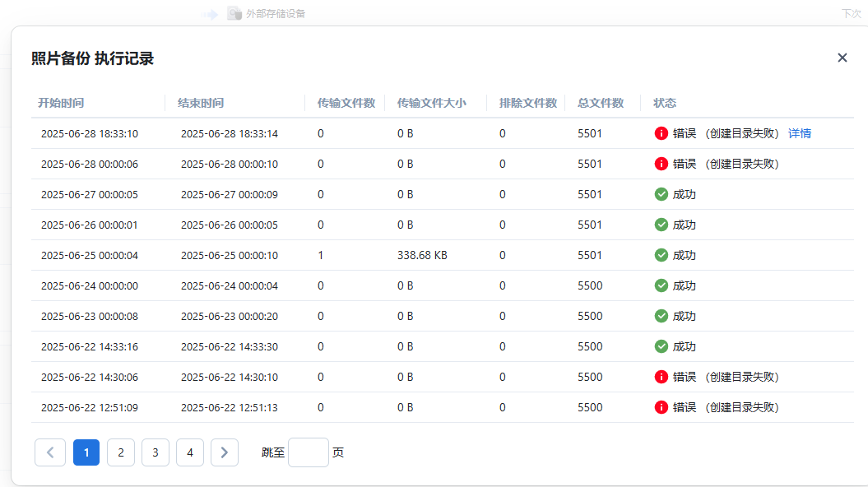This screenshot has width=868, height=487.
Task: Click 成功 status on 2025-06-27 row
Action: pos(685,194)
